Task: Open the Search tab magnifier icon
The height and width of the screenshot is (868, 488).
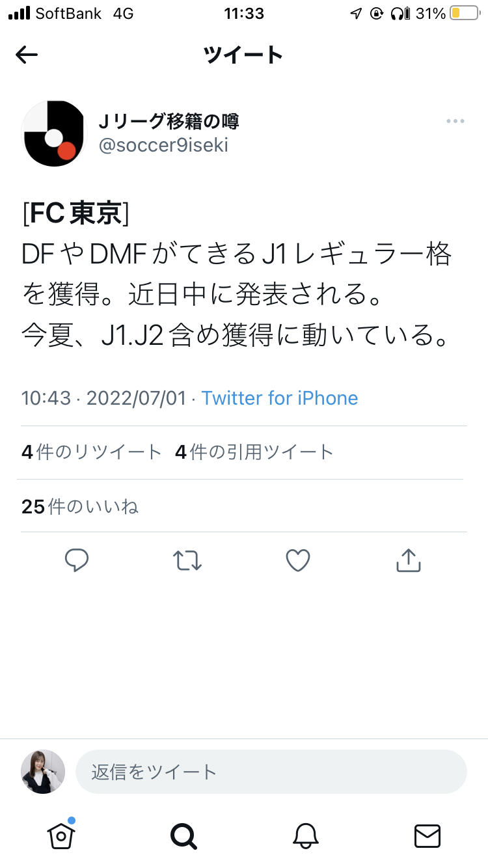Action: 183,835
